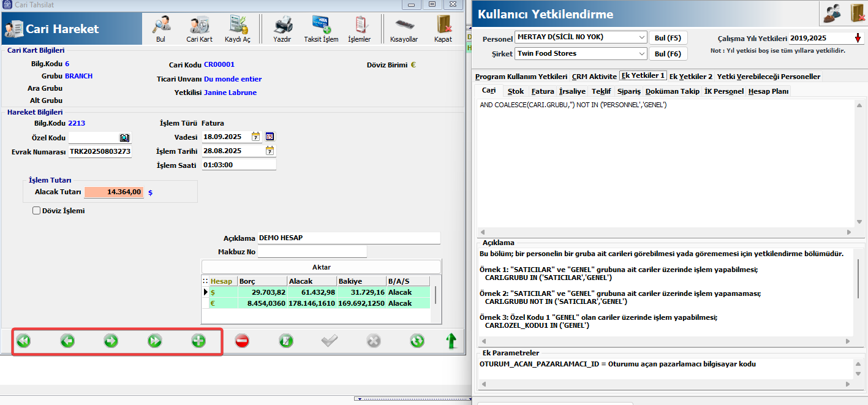Click the refresh record icon

(x=417, y=341)
